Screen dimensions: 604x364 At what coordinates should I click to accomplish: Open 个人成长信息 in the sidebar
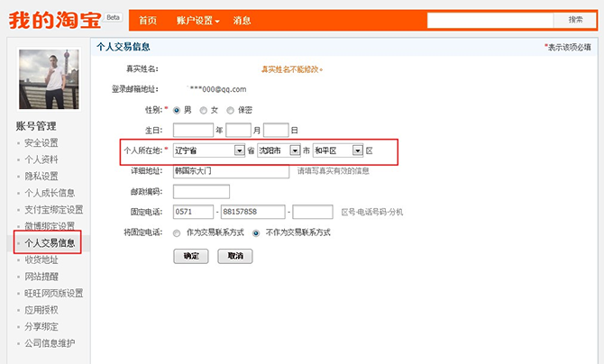50,193
